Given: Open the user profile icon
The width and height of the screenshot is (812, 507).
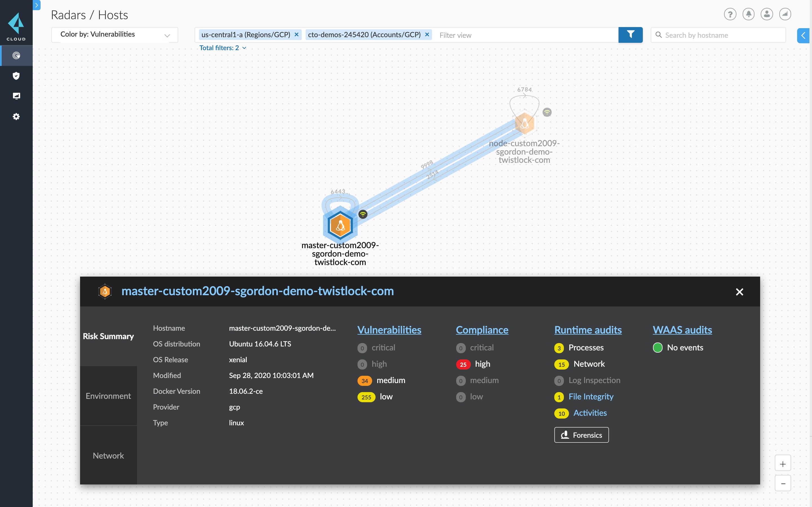Looking at the screenshot, I should tap(767, 14).
